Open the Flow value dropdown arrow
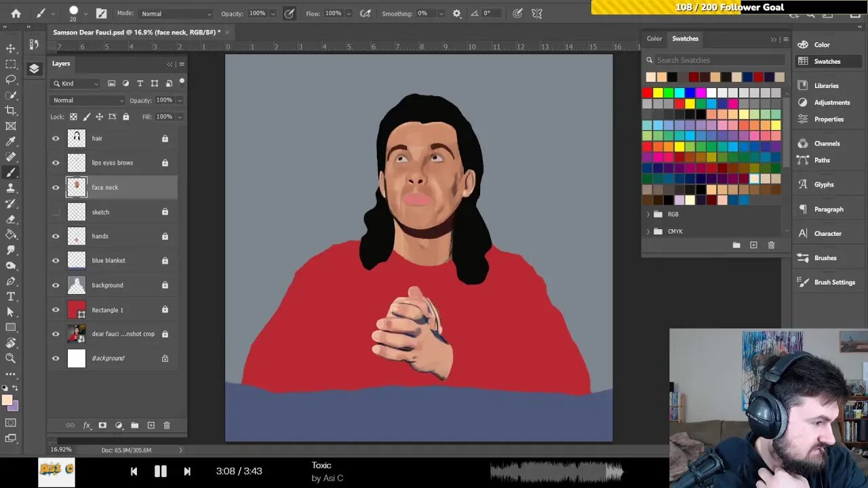This screenshot has width=868, height=488. point(349,14)
